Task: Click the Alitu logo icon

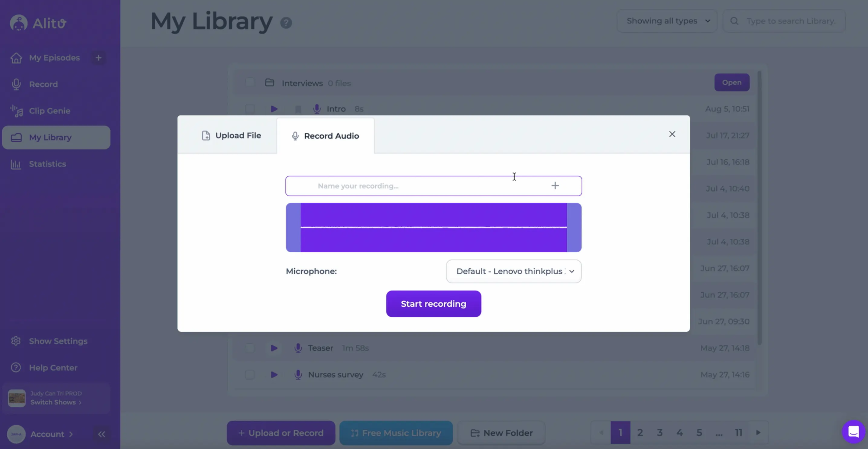Action: [18, 23]
